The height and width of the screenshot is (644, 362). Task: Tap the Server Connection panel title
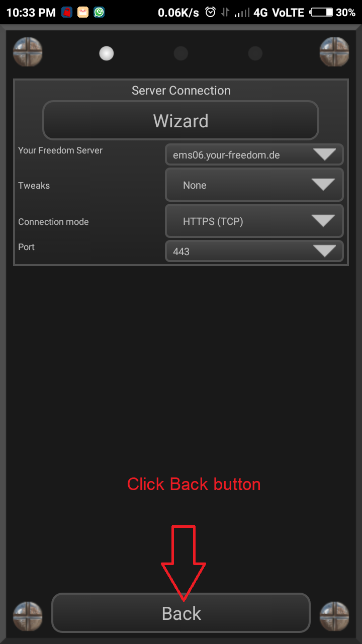(x=181, y=91)
